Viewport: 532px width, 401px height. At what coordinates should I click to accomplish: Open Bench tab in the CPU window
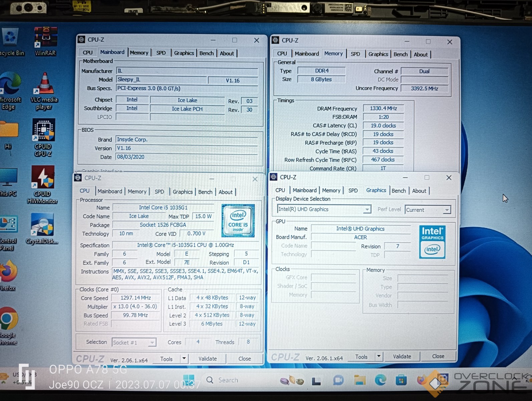pyautogui.click(x=205, y=192)
